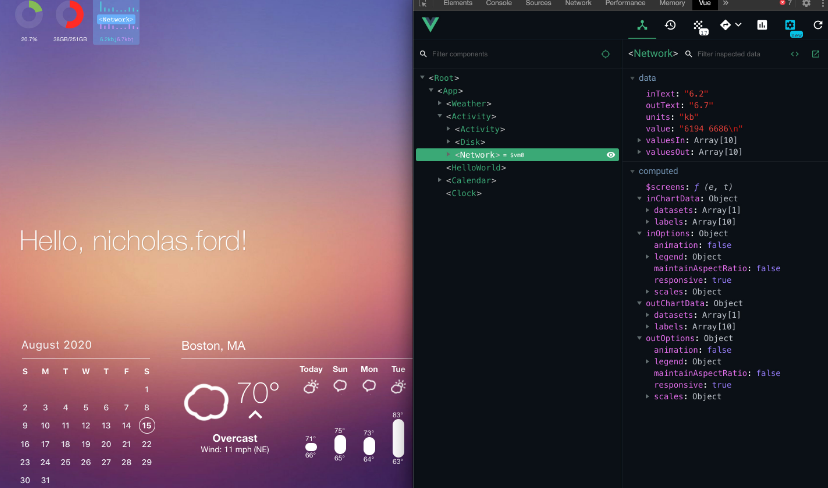Click the inspect DOM code icon
828x488 pixels.
point(795,54)
